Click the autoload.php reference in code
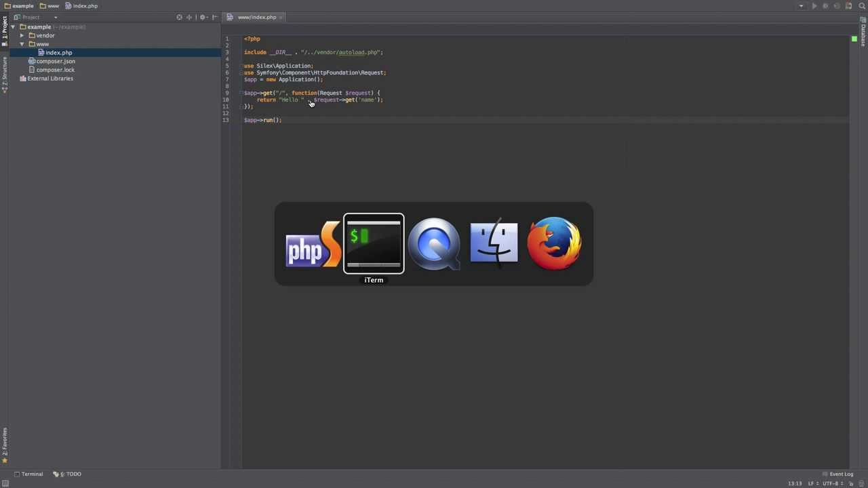This screenshot has width=868, height=488. [x=358, y=52]
